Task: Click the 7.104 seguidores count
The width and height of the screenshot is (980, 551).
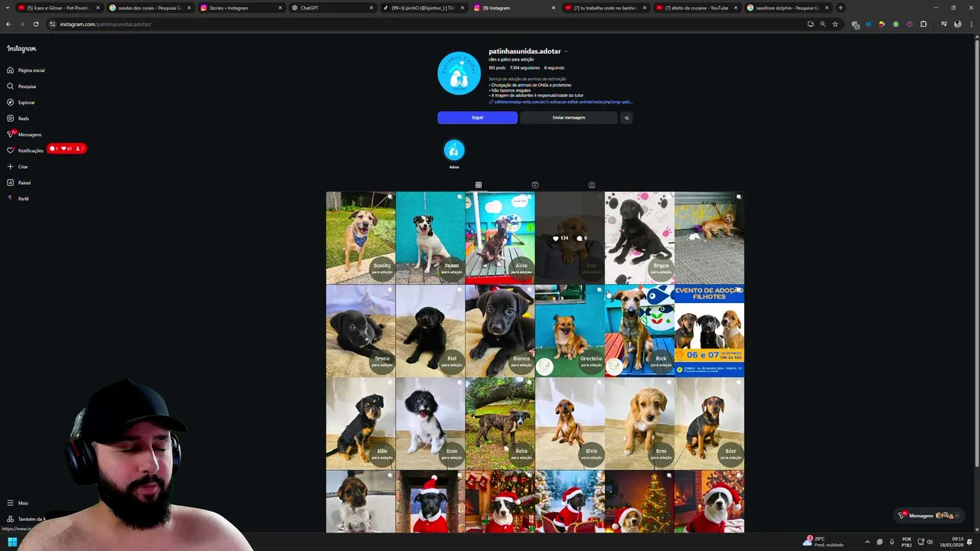Action: tap(524, 68)
